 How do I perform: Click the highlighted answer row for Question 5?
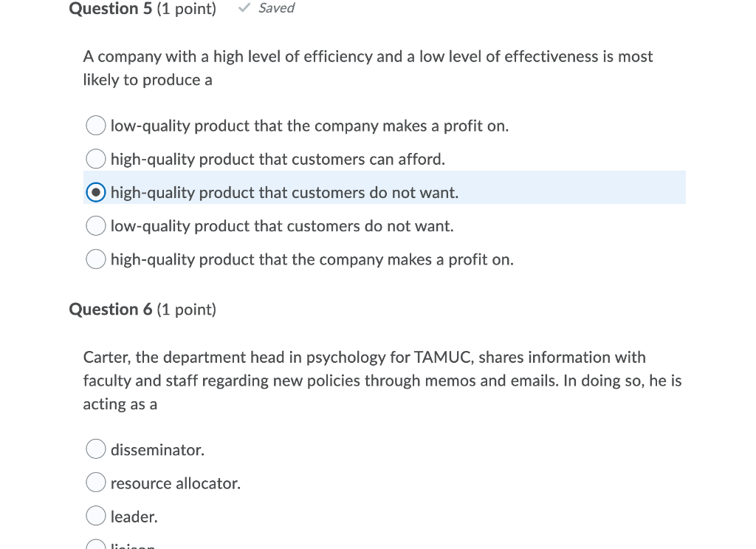pos(384,191)
